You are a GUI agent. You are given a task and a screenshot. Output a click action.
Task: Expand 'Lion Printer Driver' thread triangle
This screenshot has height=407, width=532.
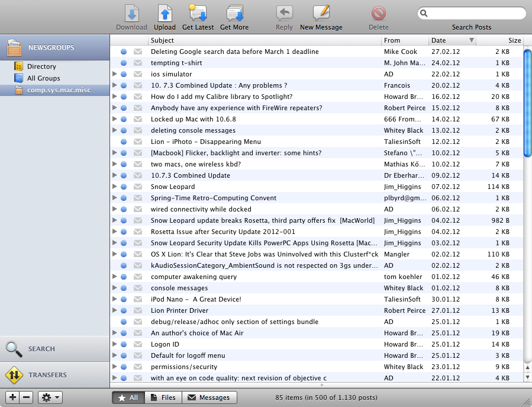(115, 310)
